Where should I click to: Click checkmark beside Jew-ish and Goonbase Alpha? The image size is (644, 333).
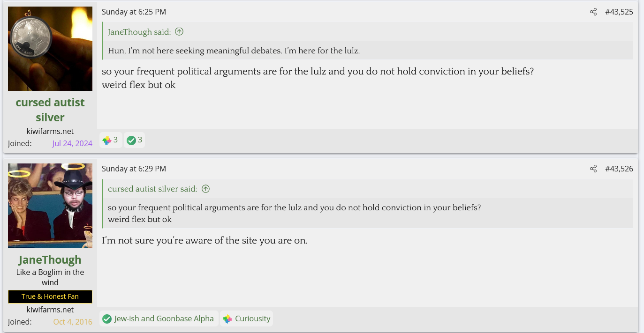coord(107,319)
